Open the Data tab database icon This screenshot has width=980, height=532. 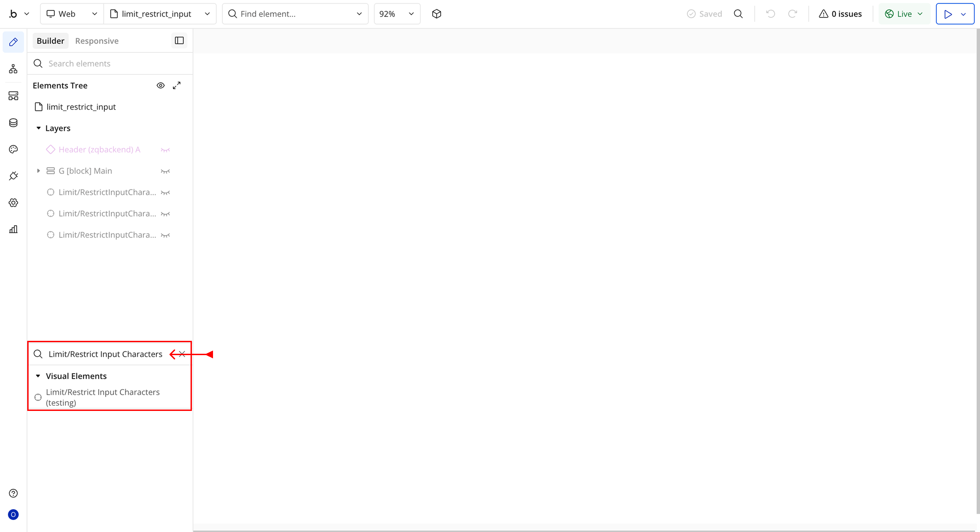13,122
